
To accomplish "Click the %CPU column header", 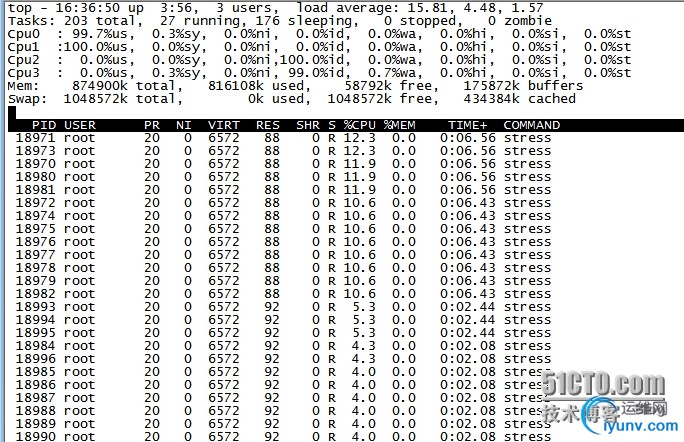I will point(360,125).
